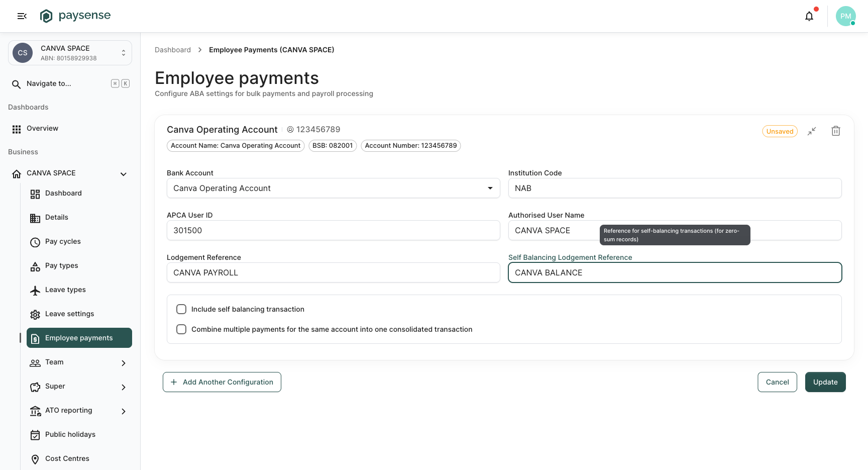Expand the Super submenu chevron
Image resolution: width=868 pixels, height=470 pixels.
[124, 387]
